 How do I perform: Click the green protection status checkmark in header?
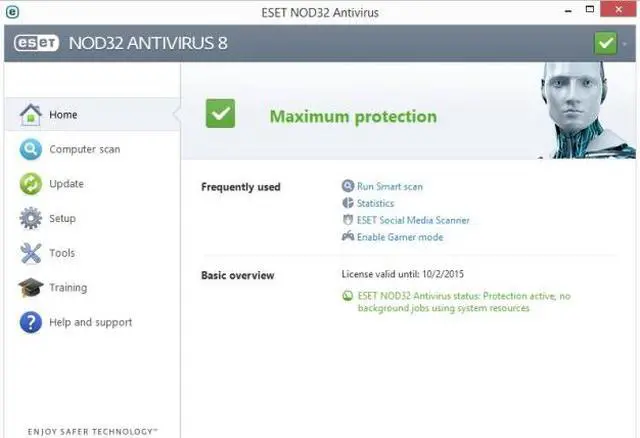coord(605,43)
